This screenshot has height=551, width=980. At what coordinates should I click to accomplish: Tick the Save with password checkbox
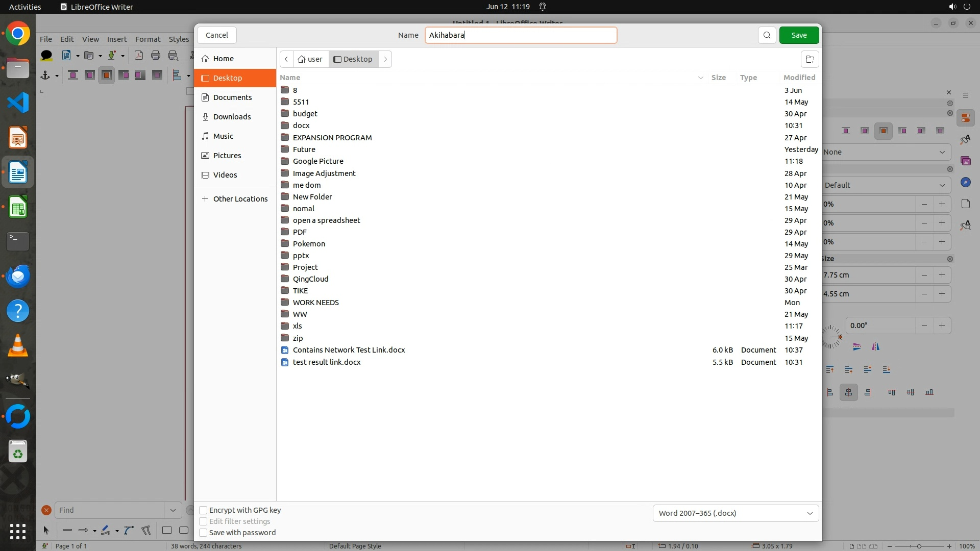pyautogui.click(x=203, y=533)
